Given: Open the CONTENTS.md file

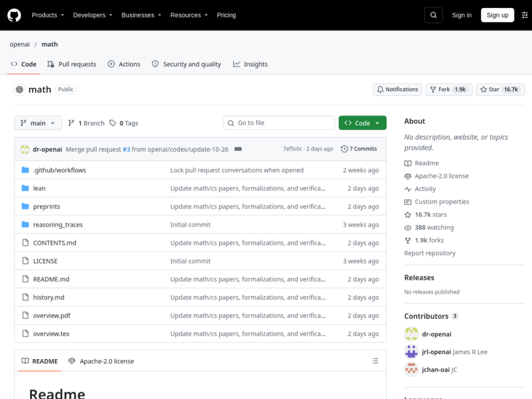Looking at the screenshot, I should [55, 243].
